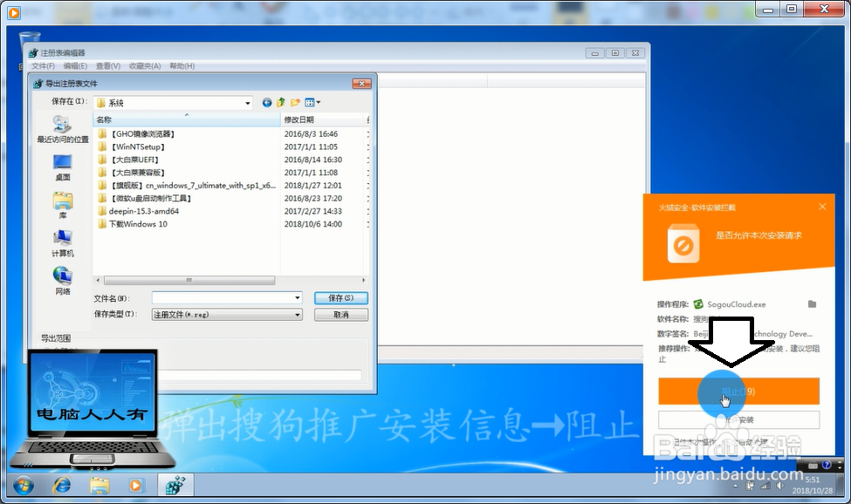Open the 编辑(E) menu in registry editor

pyautogui.click(x=75, y=65)
